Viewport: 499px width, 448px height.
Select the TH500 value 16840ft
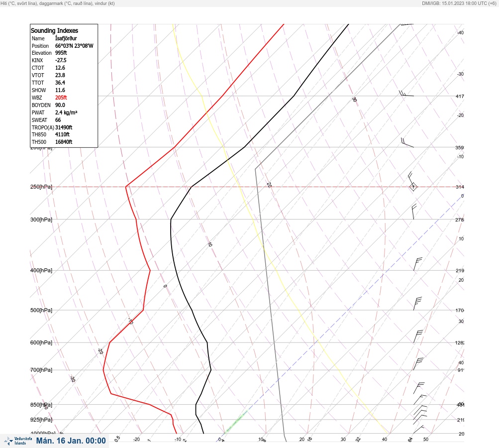click(64, 142)
